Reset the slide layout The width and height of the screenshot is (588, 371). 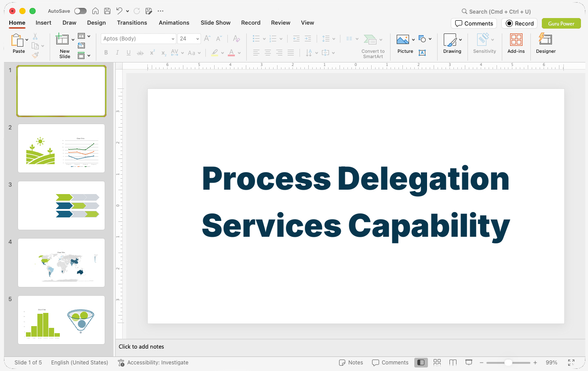pyautogui.click(x=81, y=45)
